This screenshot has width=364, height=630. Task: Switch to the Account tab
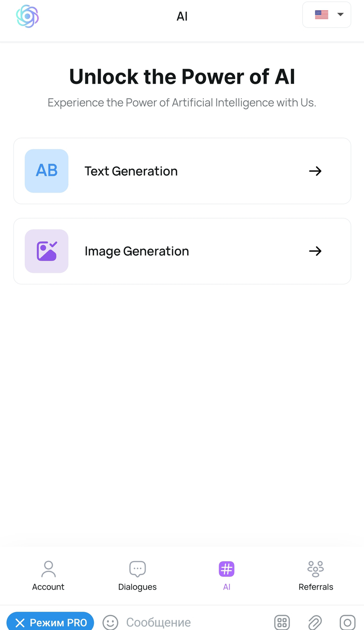tap(48, 576)
